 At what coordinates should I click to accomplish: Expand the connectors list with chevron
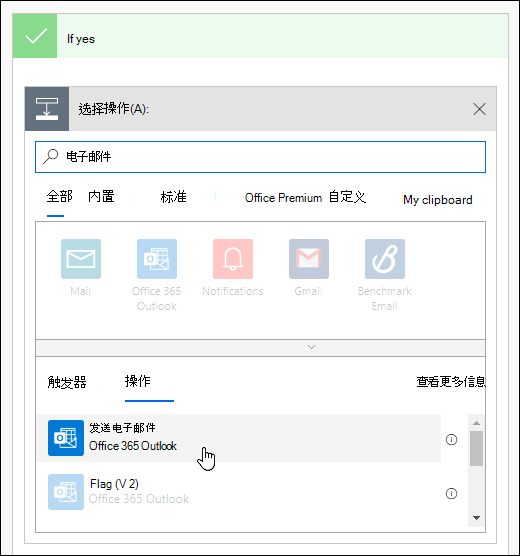pyautogui.click(x=311, y=347)
